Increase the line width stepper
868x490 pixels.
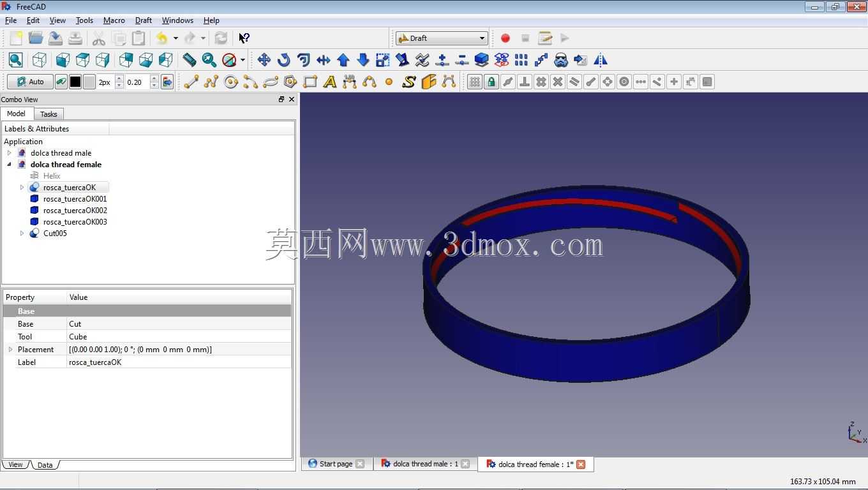119,78
